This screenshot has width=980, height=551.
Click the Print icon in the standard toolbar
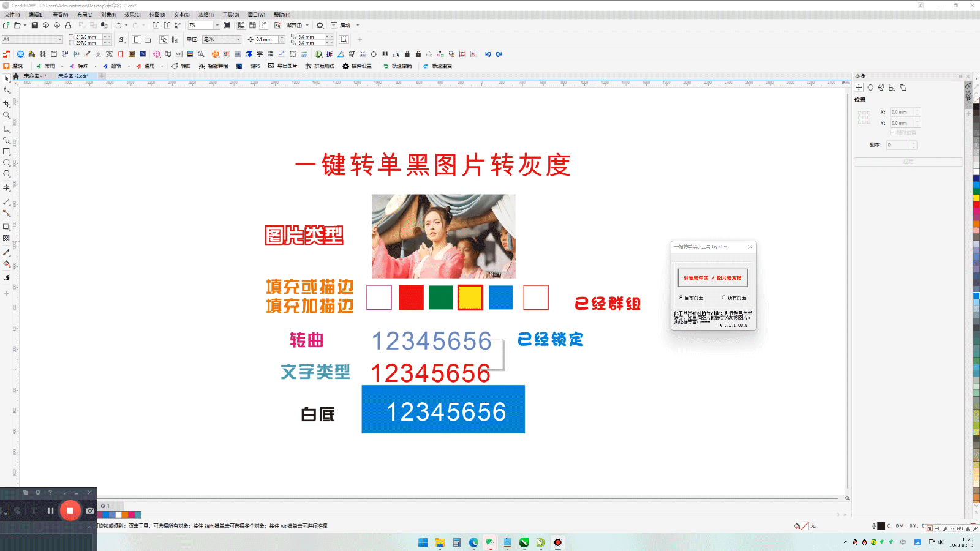tap(68, 25)
